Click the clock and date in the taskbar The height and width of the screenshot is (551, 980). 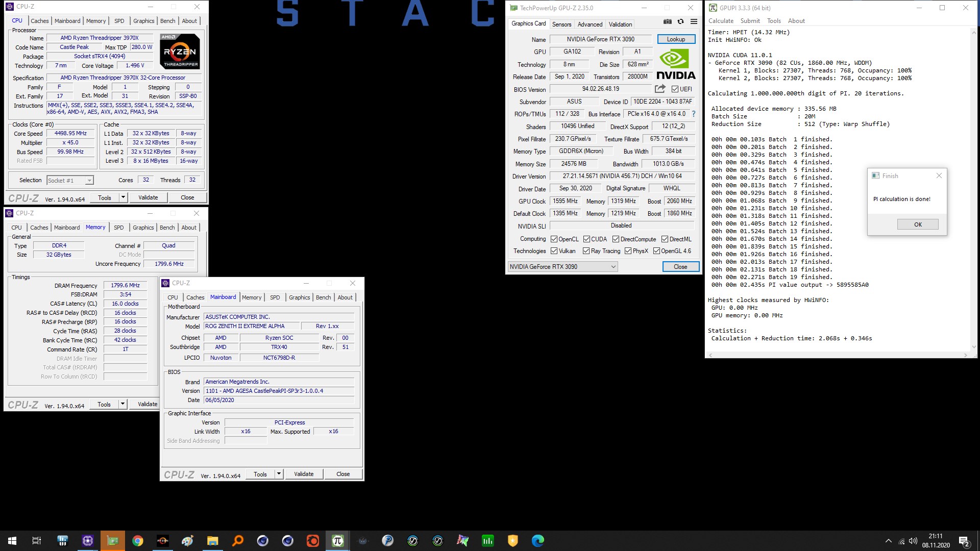pos(935,541)
